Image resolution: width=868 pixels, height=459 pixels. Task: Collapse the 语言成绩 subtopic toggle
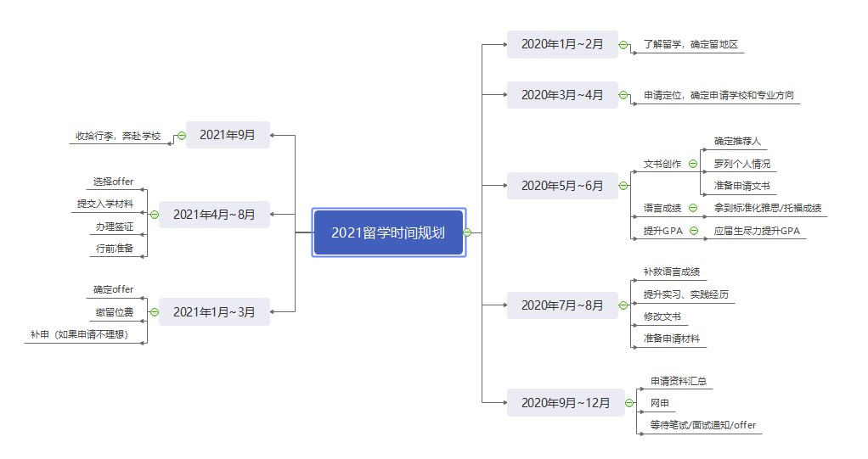(x=693, y=208)
